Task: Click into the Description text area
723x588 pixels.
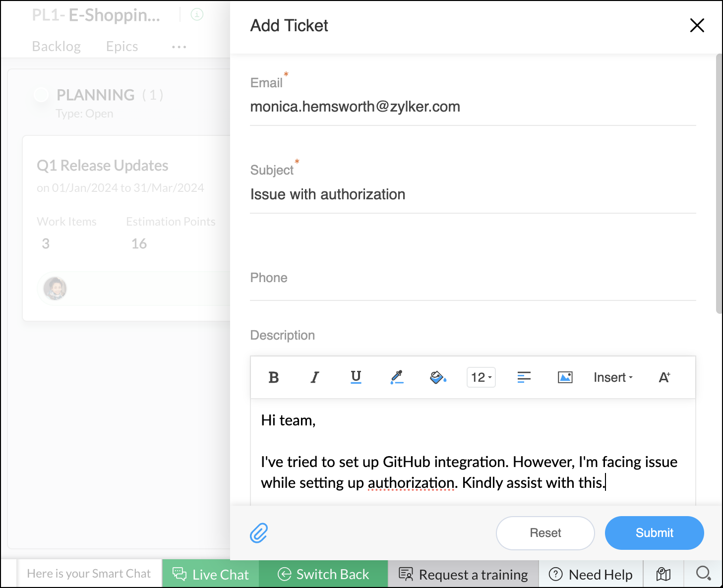Action: coord(473,452)
